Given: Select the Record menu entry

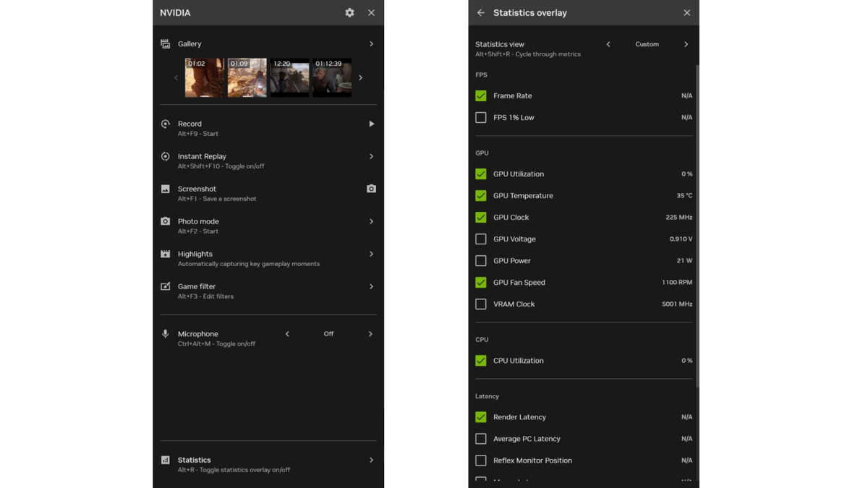Looking at the screenshot, I should [268, 128].
